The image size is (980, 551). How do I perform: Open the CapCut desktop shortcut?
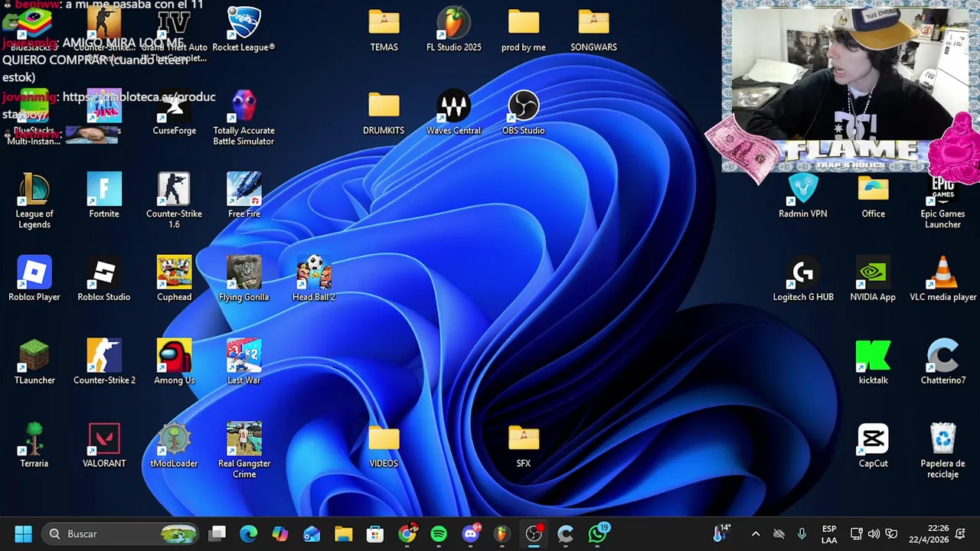(x=873, y=446)
